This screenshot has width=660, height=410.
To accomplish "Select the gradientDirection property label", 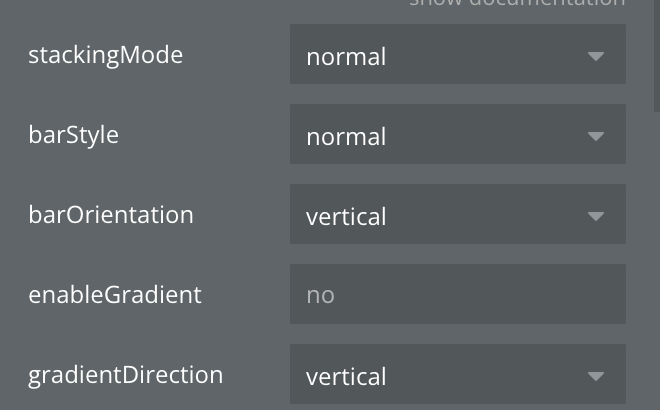I will point(125,375).
